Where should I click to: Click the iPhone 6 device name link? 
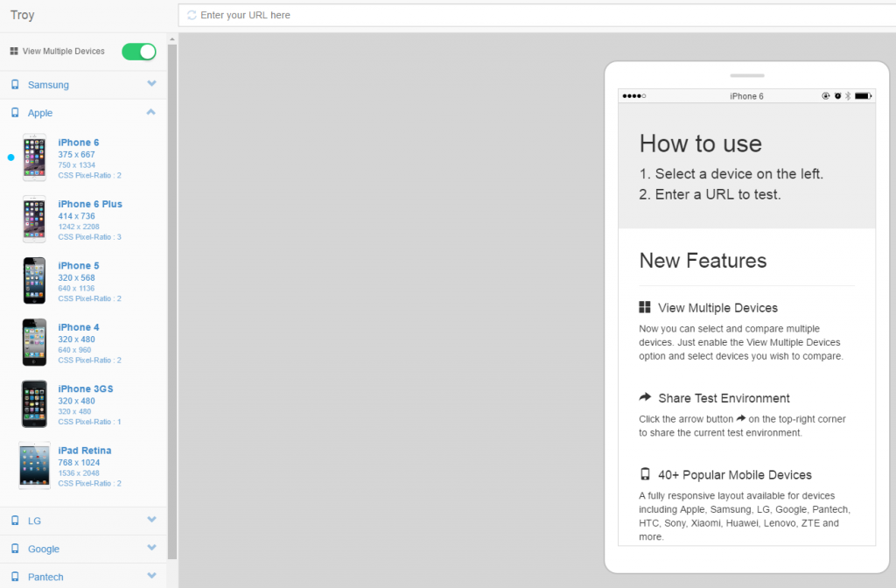pyautogui.click(x=79, y=143)
